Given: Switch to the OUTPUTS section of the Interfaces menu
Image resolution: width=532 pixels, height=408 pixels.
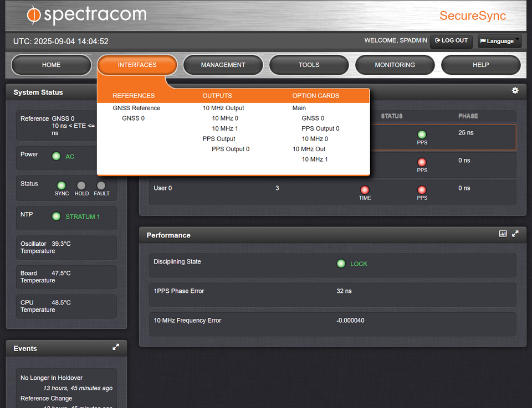Looking at the screenshot, I should tap(217, 95).
